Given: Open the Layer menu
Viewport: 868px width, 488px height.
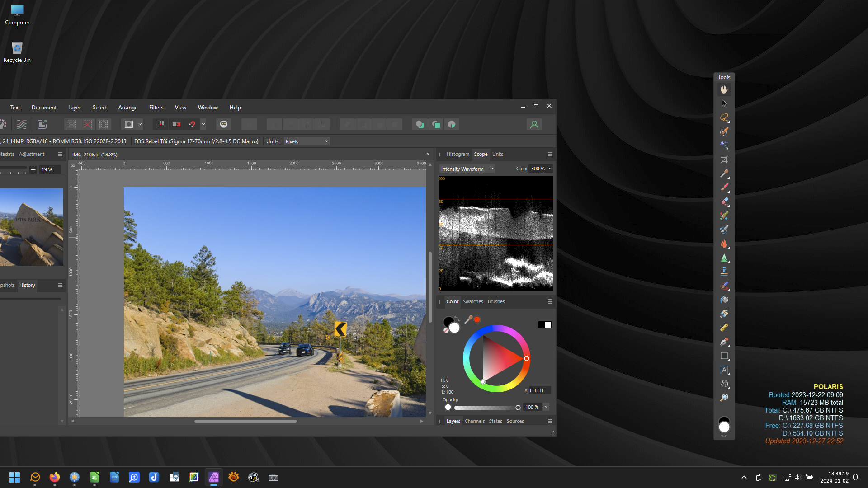Looking at the screenshot, I should point(75,108).
